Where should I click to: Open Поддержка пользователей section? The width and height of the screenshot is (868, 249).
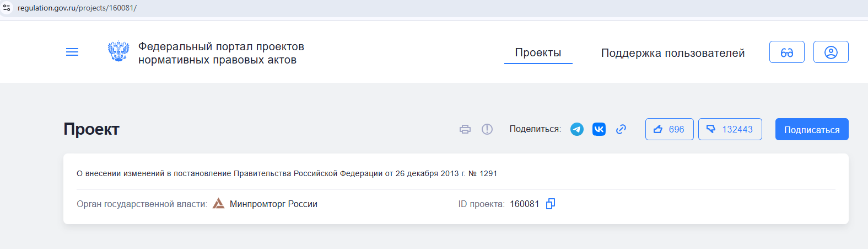(672, 53)
